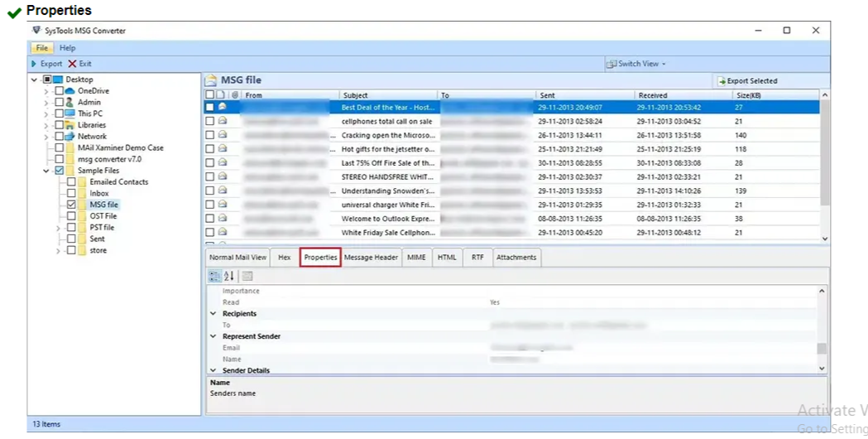
Task: Click envelope icon of STEREO HANDSFREE row
Action: tap(223, 176)
